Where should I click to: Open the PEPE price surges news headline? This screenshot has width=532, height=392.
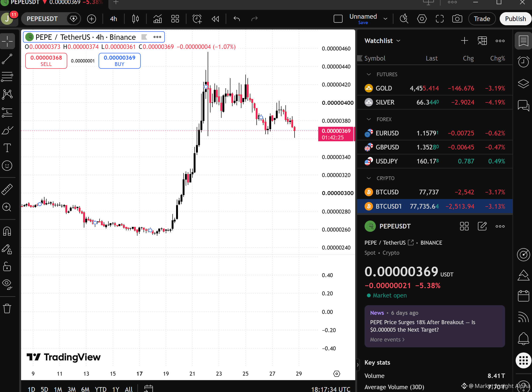coord(422,326)
